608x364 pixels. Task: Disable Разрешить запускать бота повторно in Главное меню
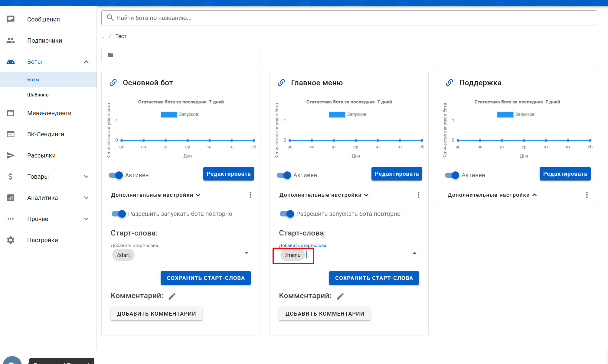coord(287,214)
